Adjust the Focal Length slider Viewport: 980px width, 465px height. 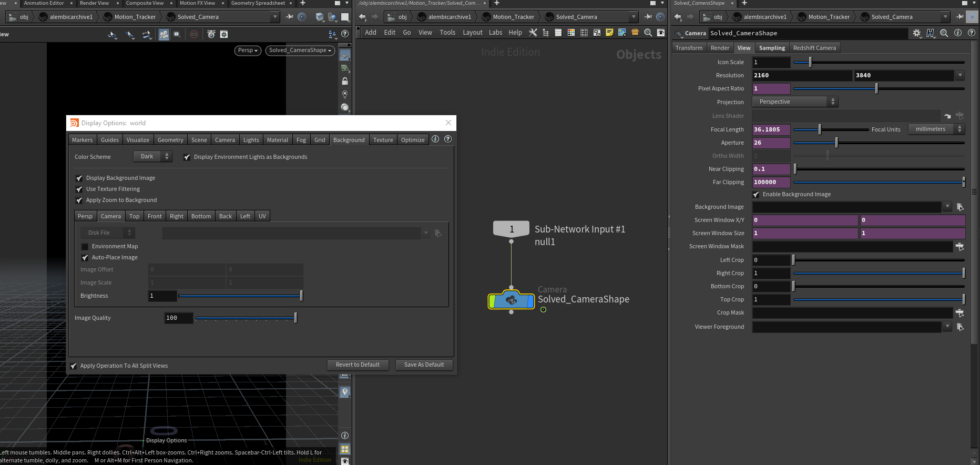coord(831,129)
